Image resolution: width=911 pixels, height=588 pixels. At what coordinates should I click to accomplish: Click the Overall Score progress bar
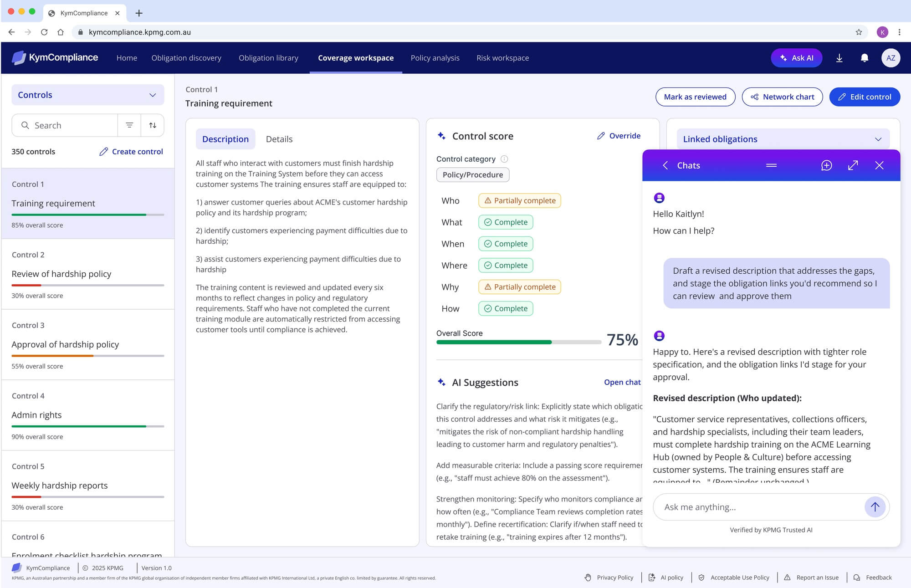518,342
